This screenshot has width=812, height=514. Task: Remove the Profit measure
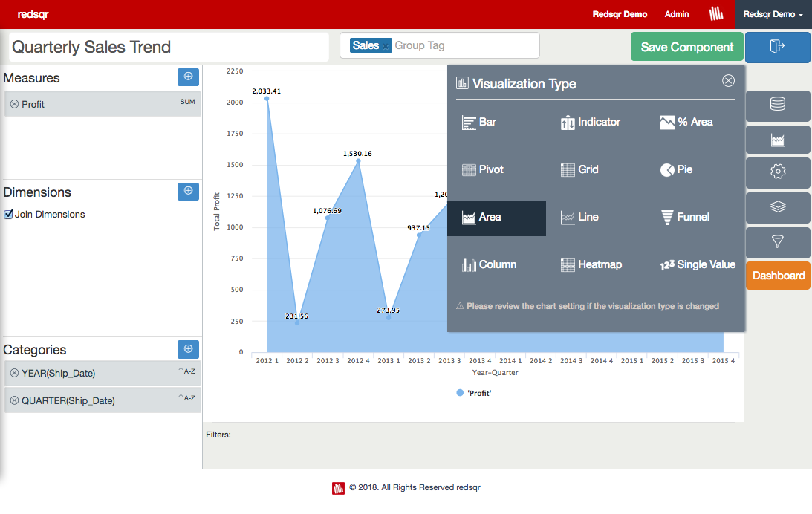(15, 104)
